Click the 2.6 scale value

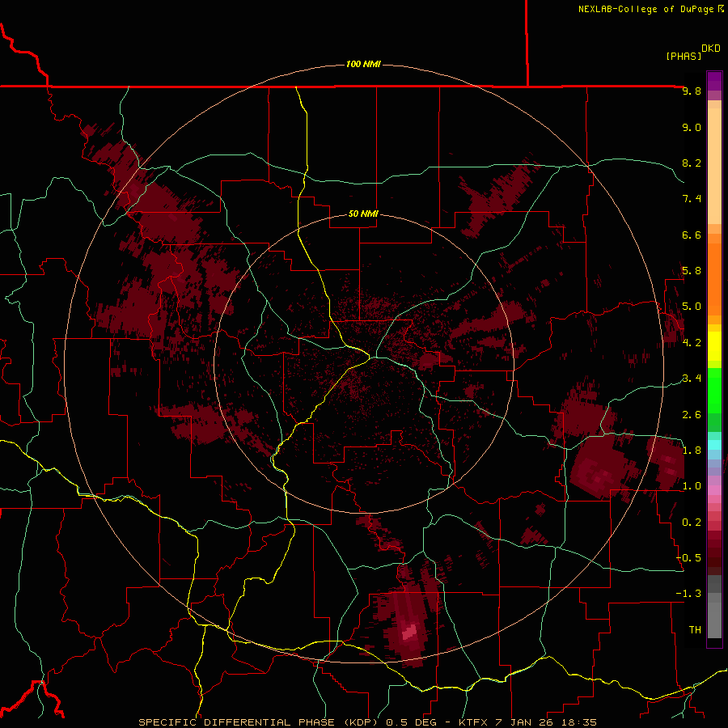[692, 415]
